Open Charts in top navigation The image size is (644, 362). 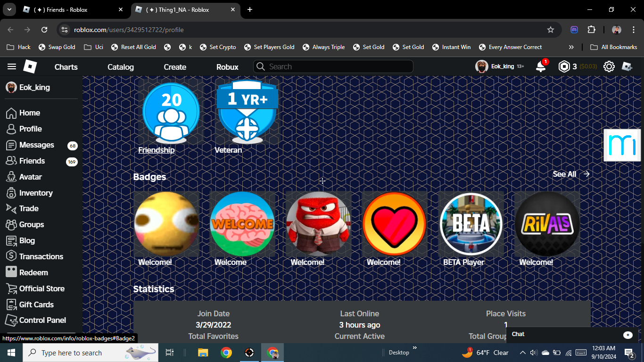[66, 67]
